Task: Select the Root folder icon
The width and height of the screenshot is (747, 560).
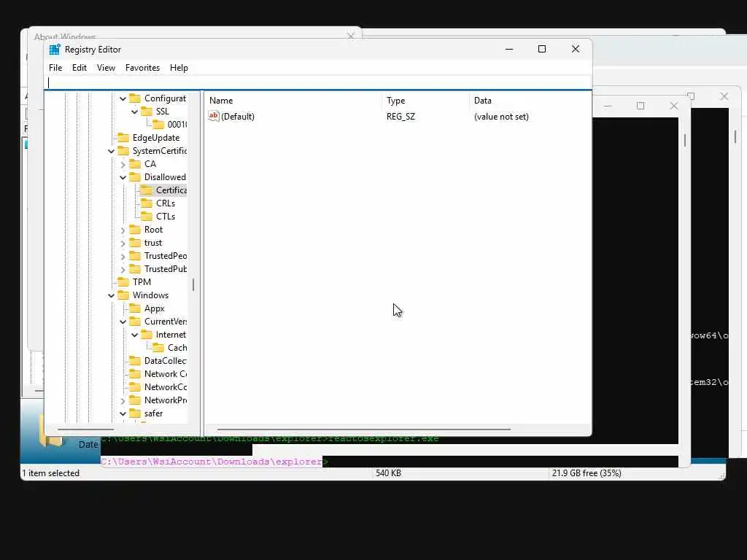Action: click(x=135, y=230)
